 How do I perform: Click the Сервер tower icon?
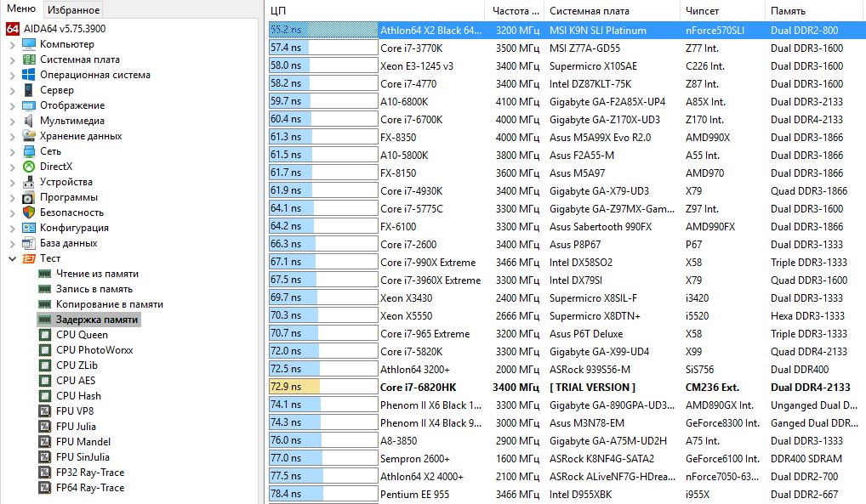click(29, 90)
